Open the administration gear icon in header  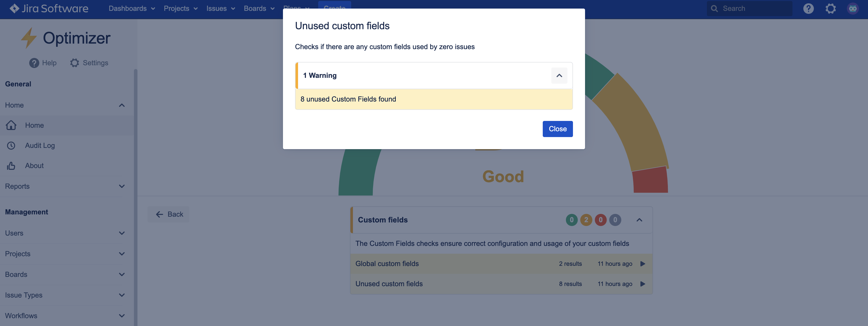[x=830, y=8]
